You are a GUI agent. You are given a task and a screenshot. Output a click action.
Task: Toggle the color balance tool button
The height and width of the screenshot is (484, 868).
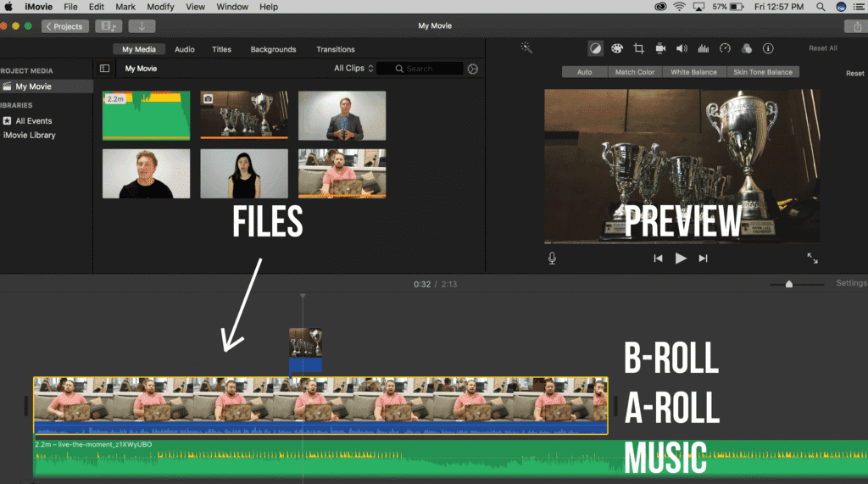coord(595,48)
